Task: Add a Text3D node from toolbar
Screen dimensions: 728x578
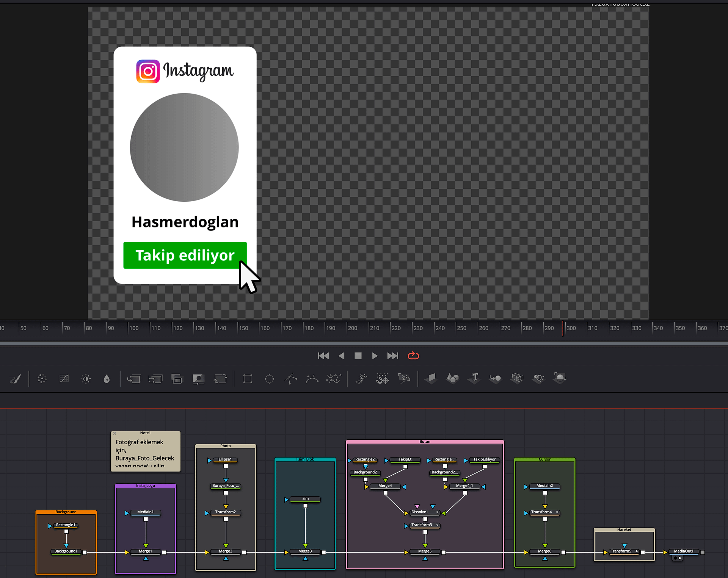Action: [474, 378]
